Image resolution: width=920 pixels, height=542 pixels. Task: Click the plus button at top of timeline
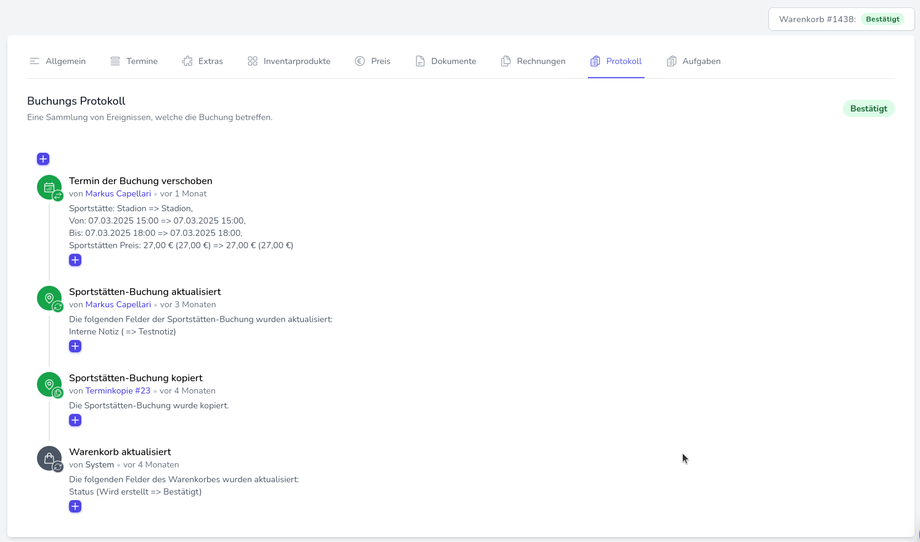(43, 159)
